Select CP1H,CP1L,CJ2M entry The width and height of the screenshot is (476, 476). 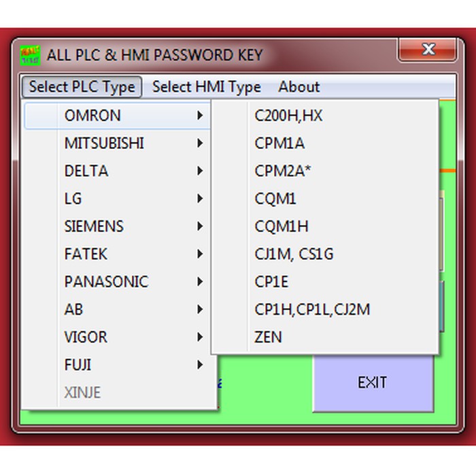(x=325, y=309)
